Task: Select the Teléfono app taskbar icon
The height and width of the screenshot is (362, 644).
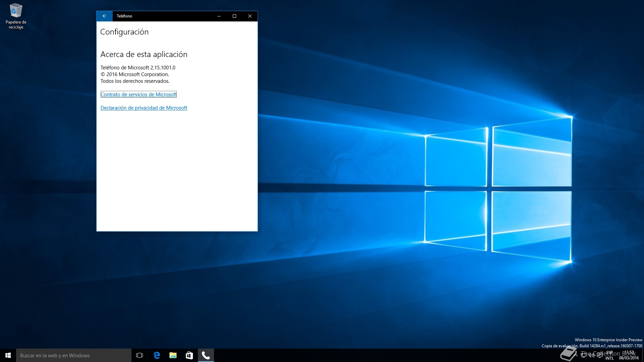Action: pos(206,355)
